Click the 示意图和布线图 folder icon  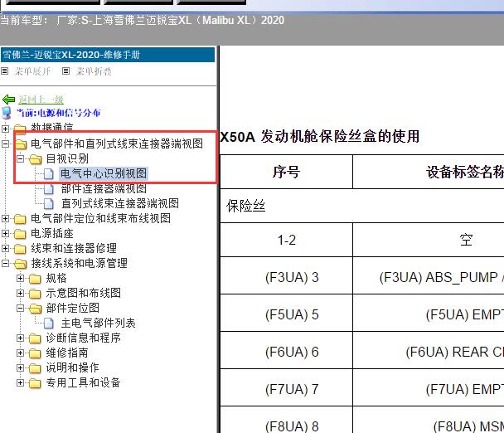click(35, 294)
